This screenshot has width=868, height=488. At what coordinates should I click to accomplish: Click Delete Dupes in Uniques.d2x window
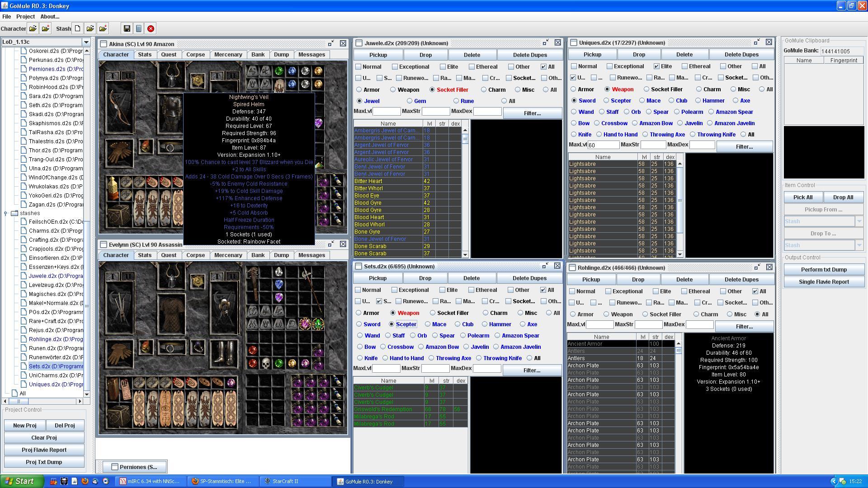coord(741,54)
